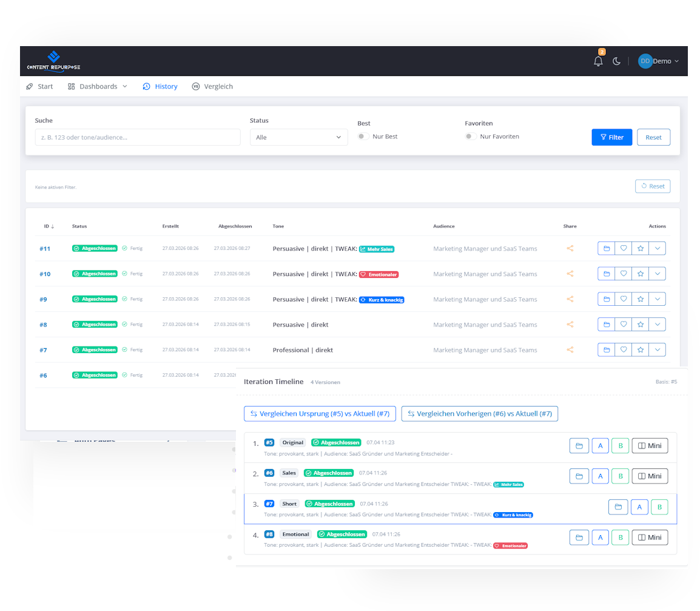Enable the Nur Favoriten toggle
The width and height of the screenshot is (700, 611).
pos(470,137)
